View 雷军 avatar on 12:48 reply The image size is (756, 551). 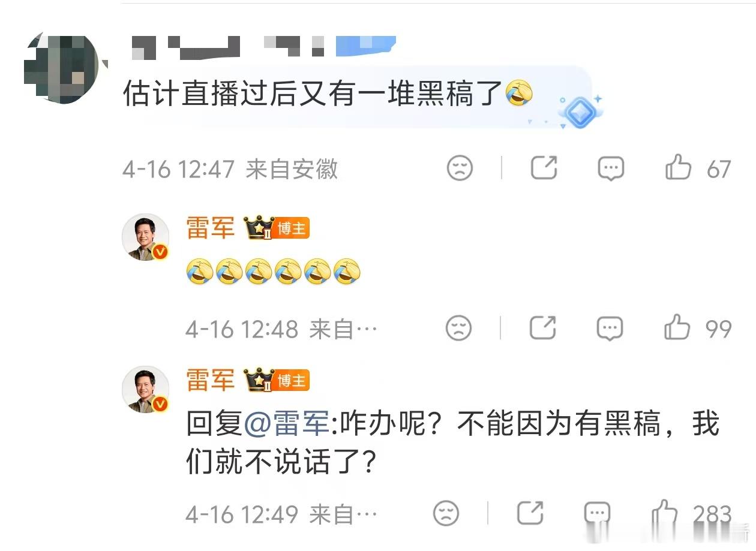pyautogui.click(x=146, y=237)
